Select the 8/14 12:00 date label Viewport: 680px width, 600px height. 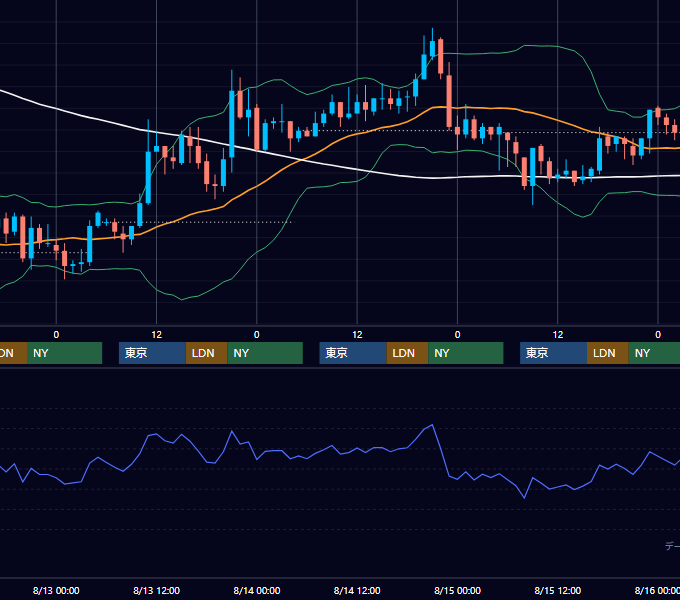tap(357, 590)
